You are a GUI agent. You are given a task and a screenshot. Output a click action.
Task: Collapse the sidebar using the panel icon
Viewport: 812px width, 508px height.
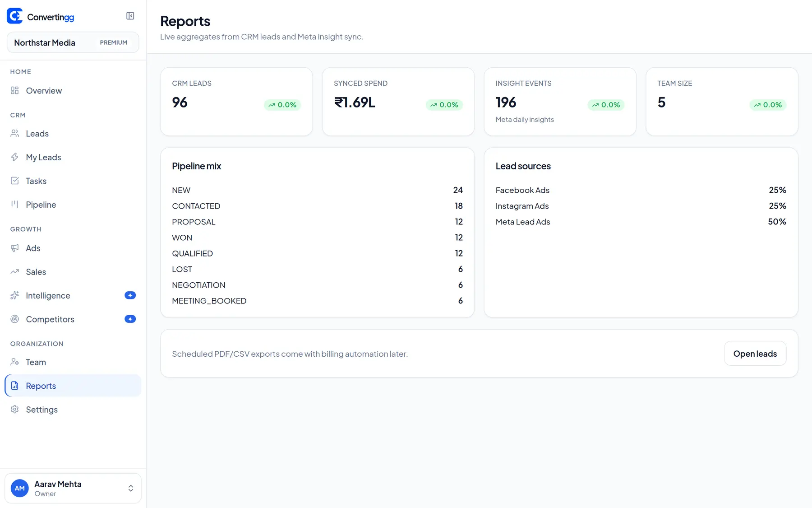point(130,16)
